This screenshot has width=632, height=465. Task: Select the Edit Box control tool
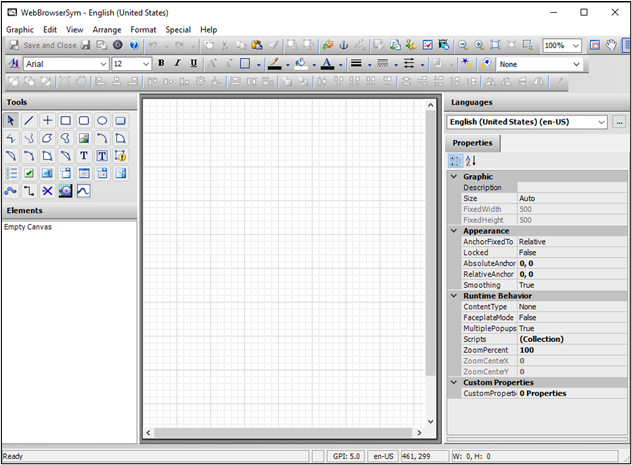coord(48,174)
